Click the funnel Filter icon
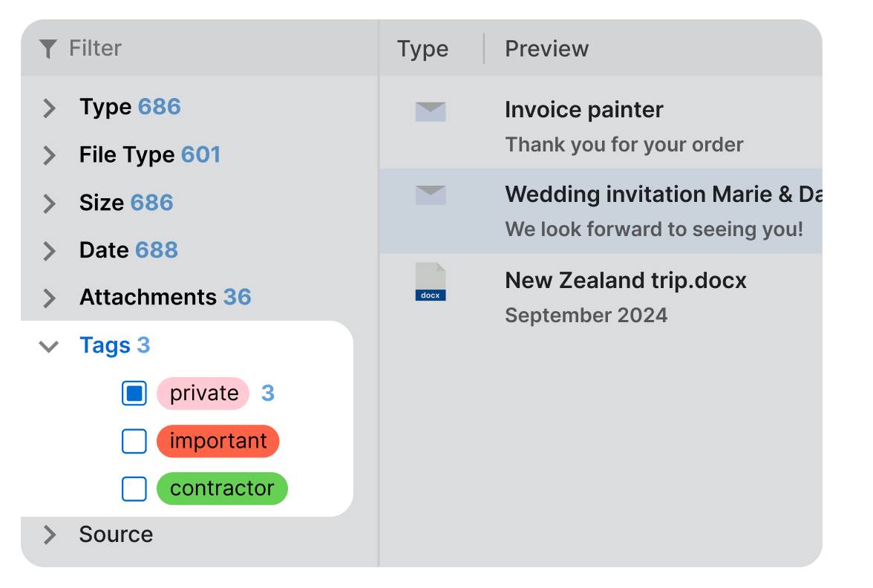The image size is (873, 588). tap(48, 49)
